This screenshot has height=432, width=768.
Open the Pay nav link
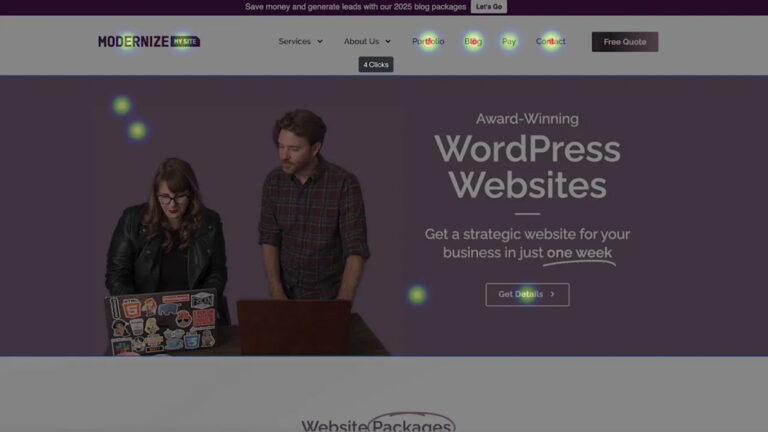click(509, 41)
